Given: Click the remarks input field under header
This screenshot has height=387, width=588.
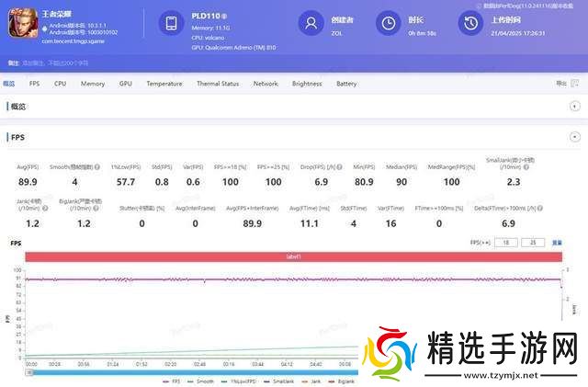Looking at the screenshot, I should click(55, 63).
